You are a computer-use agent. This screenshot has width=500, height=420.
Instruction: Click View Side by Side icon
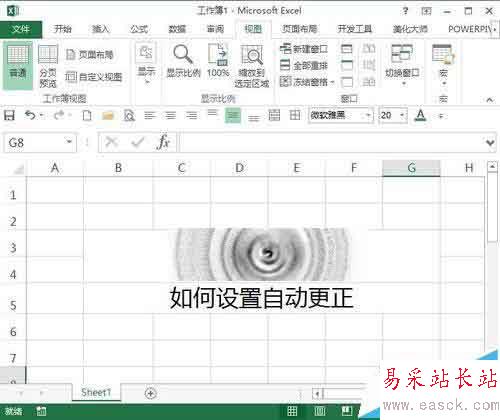pyautogui.click(x=369, y=49)
